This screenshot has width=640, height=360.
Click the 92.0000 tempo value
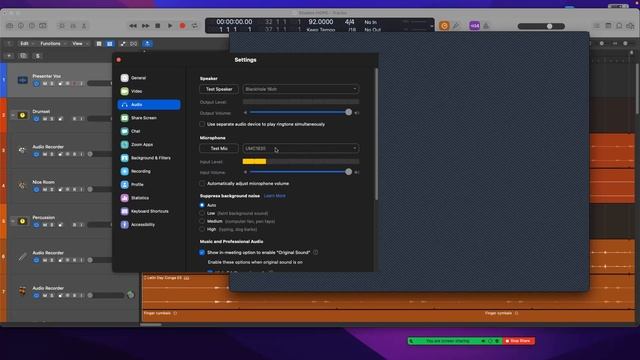(x=320, y=22)
